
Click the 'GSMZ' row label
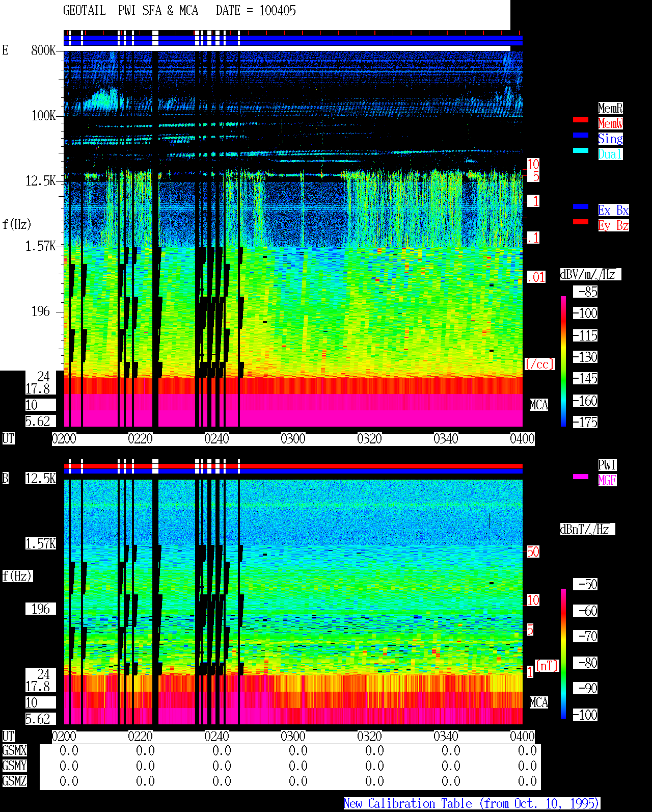[x=14, y=781]
